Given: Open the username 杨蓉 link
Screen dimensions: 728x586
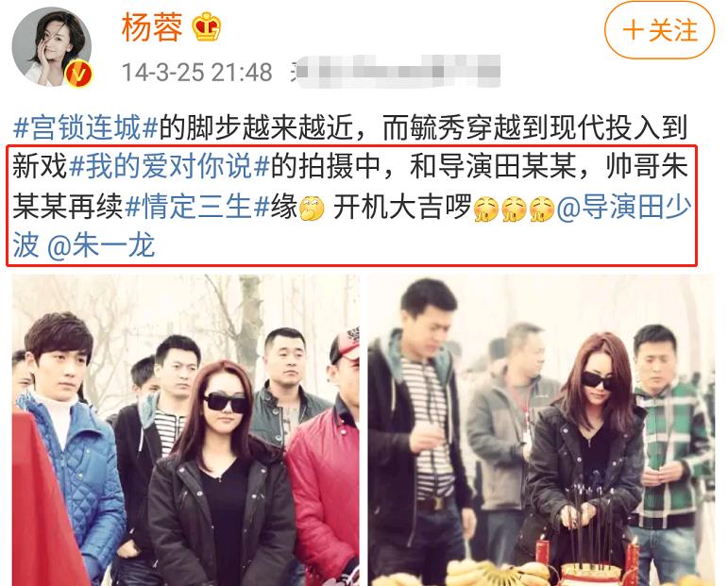Looking at the screenshot, I should (152, 27).
